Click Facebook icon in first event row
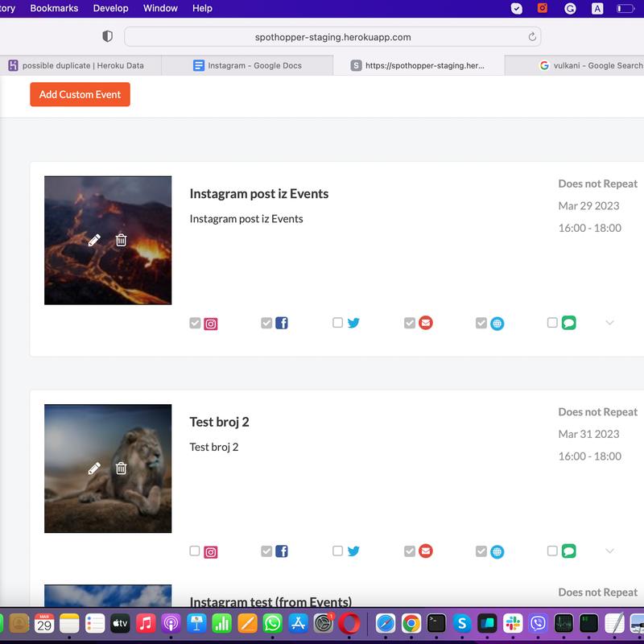The width and height of the screenshot is (644, 644). pos(282,324)
